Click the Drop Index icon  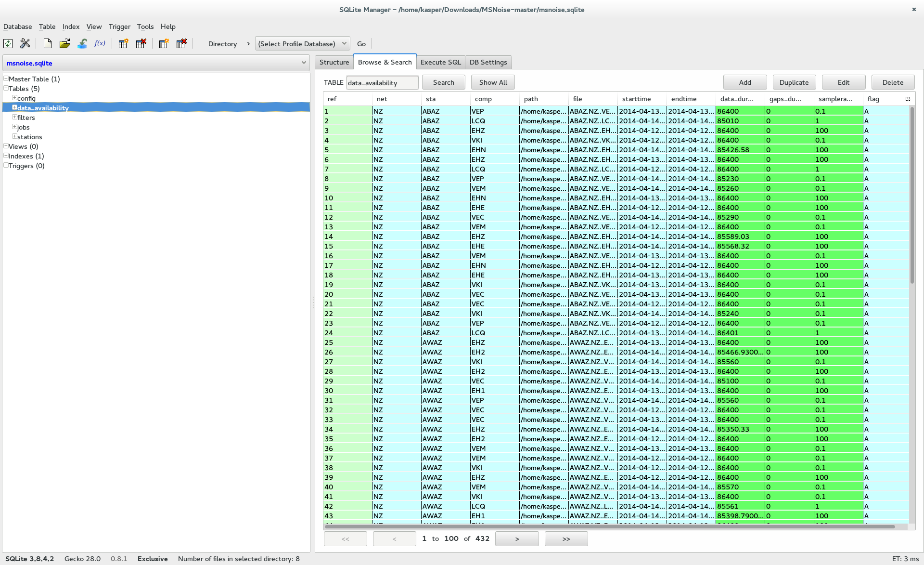pos(181,44)
